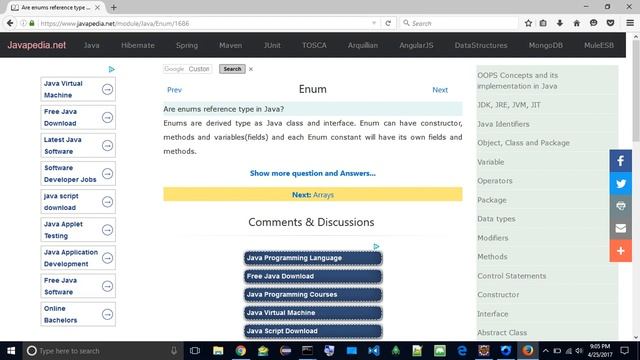Screen dimensions: 640x360
Task: Click the Cortana 'Type here to search' box
Action: point(101,351)
